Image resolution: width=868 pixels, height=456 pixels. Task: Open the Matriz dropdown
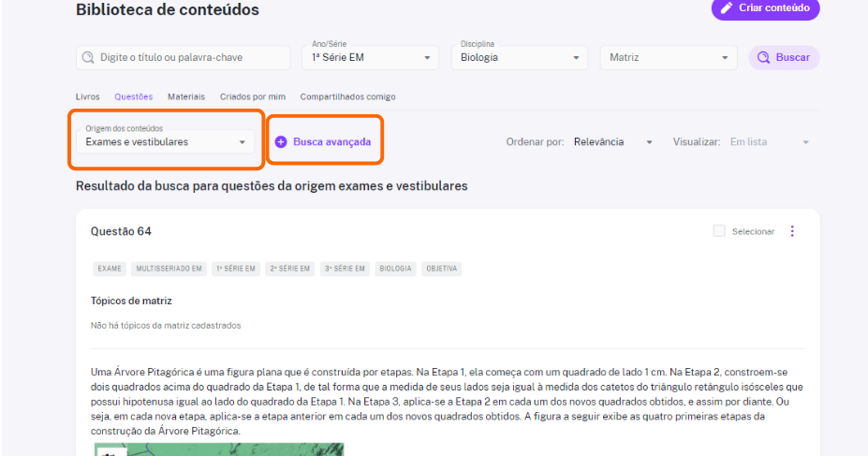tap(669, 57)
